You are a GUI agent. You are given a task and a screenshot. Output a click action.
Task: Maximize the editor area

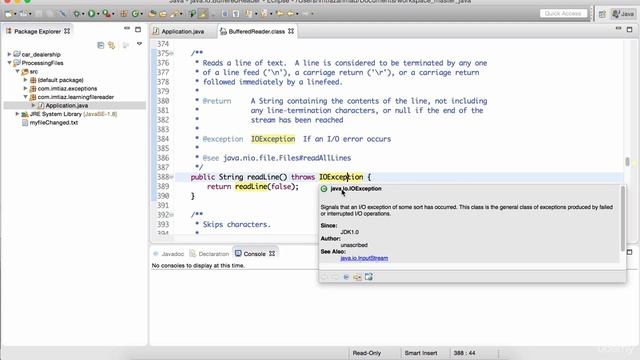pyautogui.click(x=629, y=29)
